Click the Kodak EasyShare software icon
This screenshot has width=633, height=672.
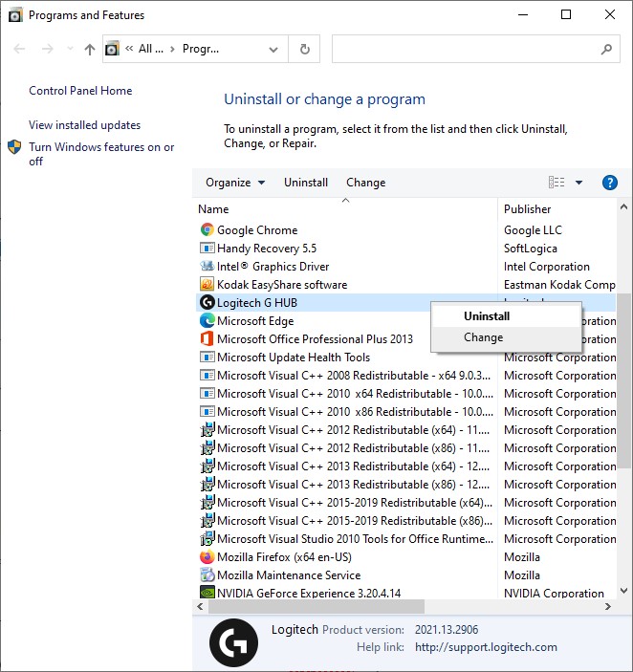[207, 284]
